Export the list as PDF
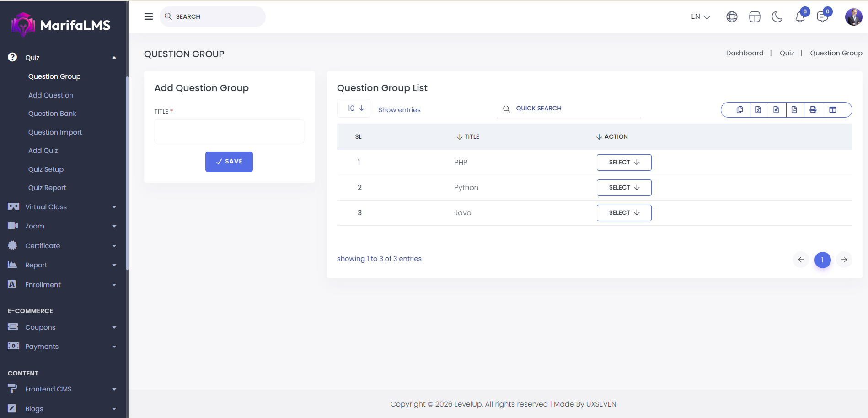Viewport: 868px width, 418px height. coord(794,110)
